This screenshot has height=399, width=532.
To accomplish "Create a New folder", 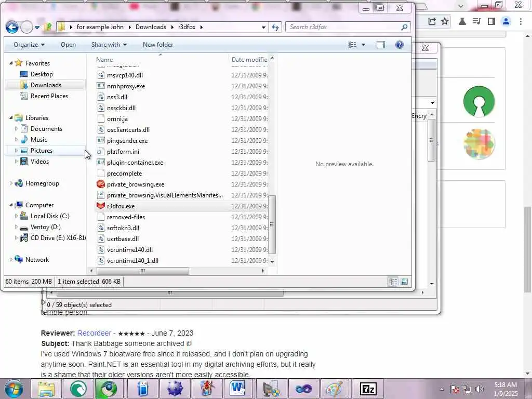I will point(158,45).
